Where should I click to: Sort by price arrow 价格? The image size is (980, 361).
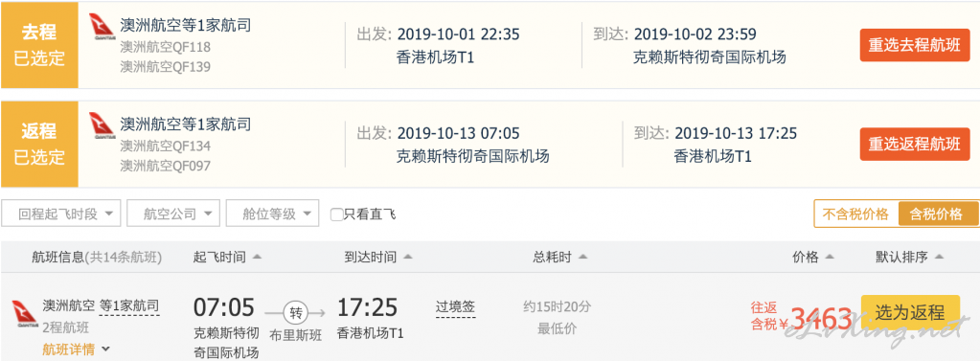830,258
